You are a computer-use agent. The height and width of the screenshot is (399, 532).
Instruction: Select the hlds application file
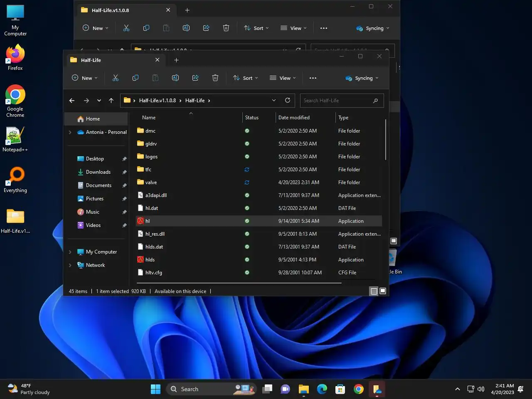150,260
